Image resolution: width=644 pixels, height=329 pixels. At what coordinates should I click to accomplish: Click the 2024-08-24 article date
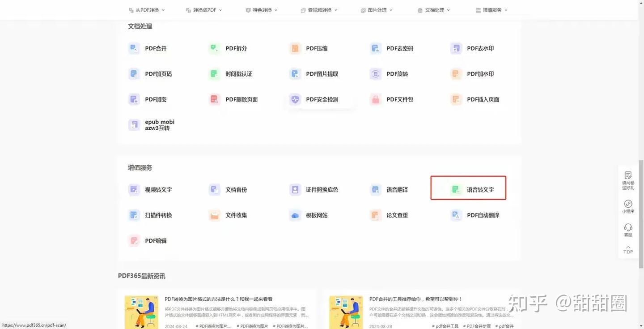[176, 326]
